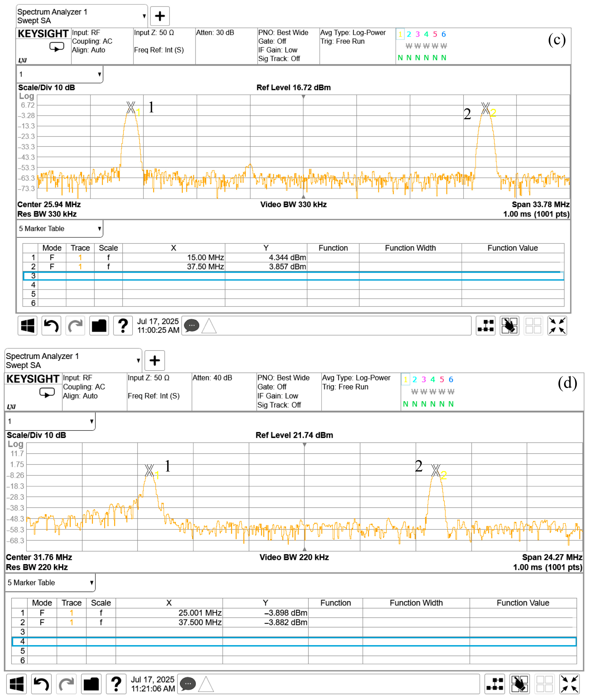
Task: Select highlighted marker row 3 in top marker table
Action: tap(293, 276)
